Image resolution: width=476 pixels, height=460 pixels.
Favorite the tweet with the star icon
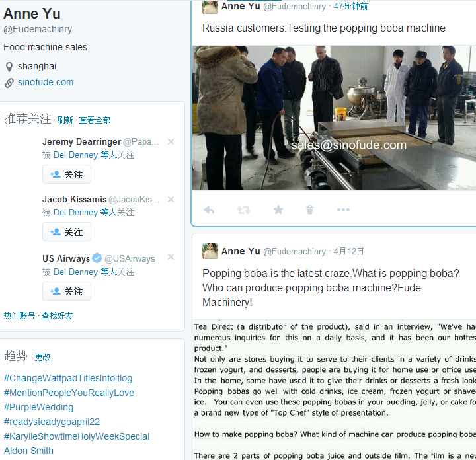278,210
